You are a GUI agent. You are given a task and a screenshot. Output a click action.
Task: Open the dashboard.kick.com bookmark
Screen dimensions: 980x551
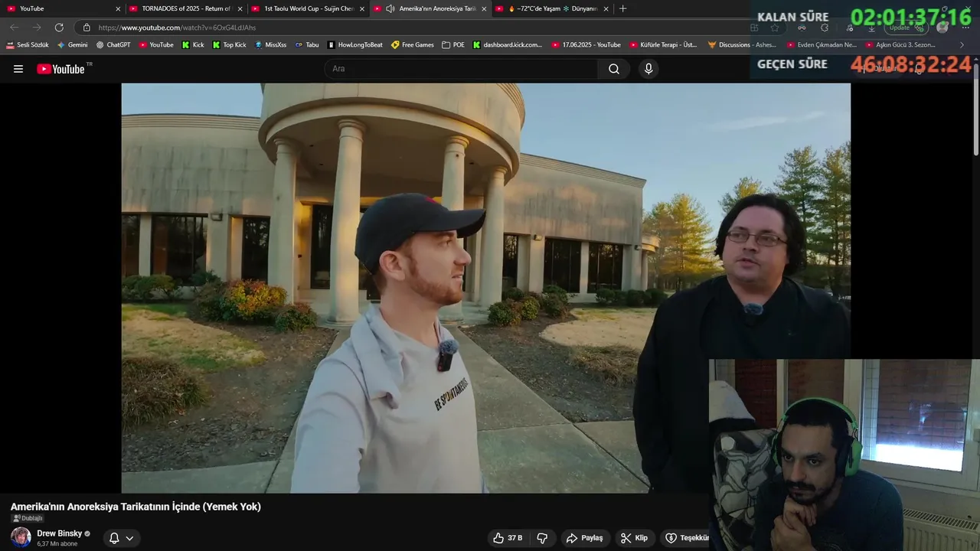click(507, 44)
